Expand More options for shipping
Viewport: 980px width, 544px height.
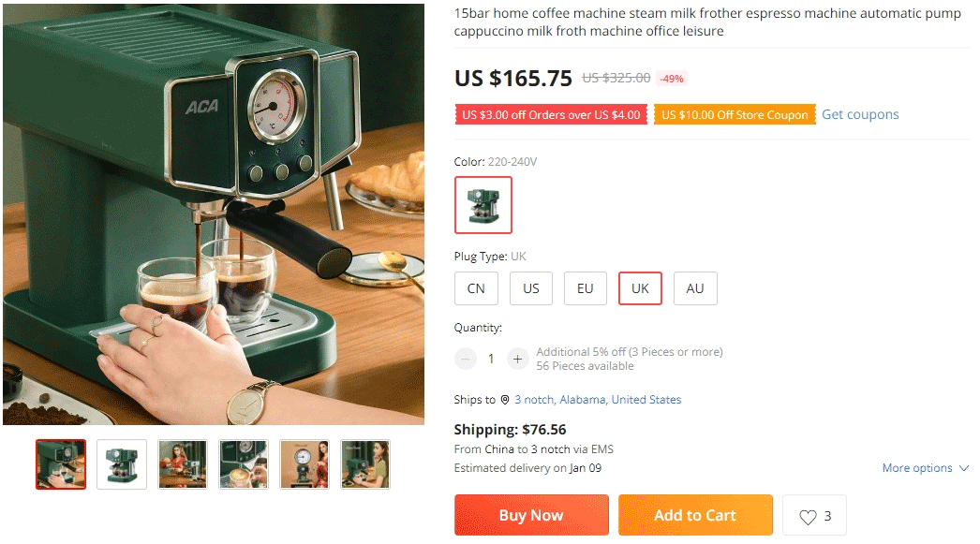tap(925, 468)
